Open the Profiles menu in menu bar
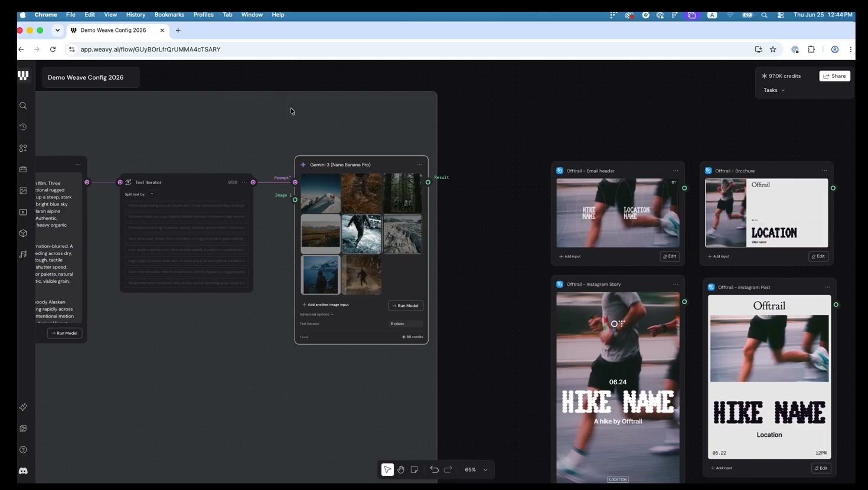This screenshot has height=490, width=868. click(204, 15)
